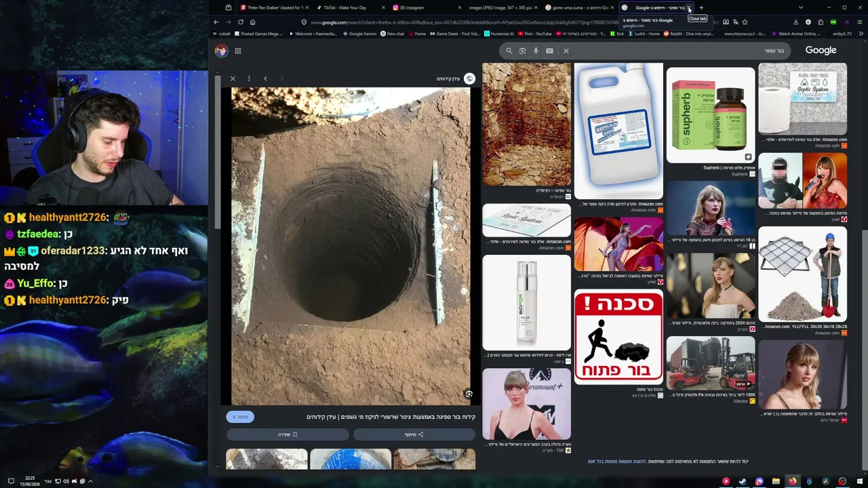Open the red forklift Alibaba image
The height and width of the screenshot is (488, 868).
click(711, 364)
